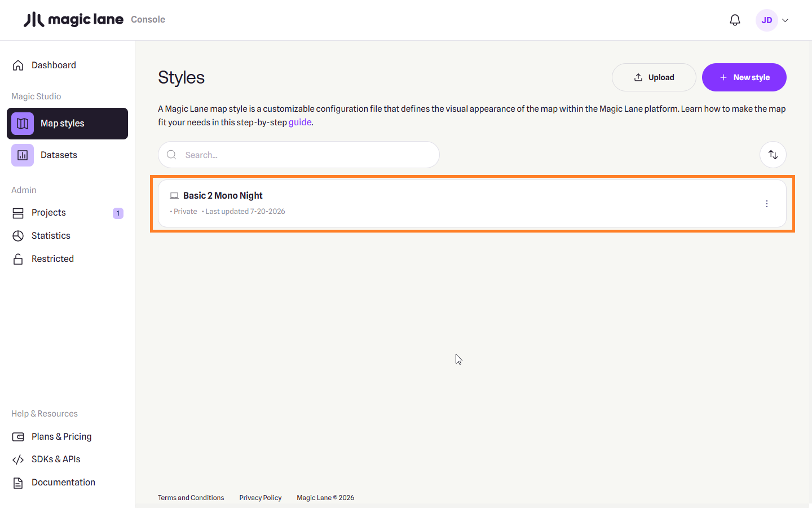Go to Dashboard
This screenshot has height=508, width=812.
54,65
